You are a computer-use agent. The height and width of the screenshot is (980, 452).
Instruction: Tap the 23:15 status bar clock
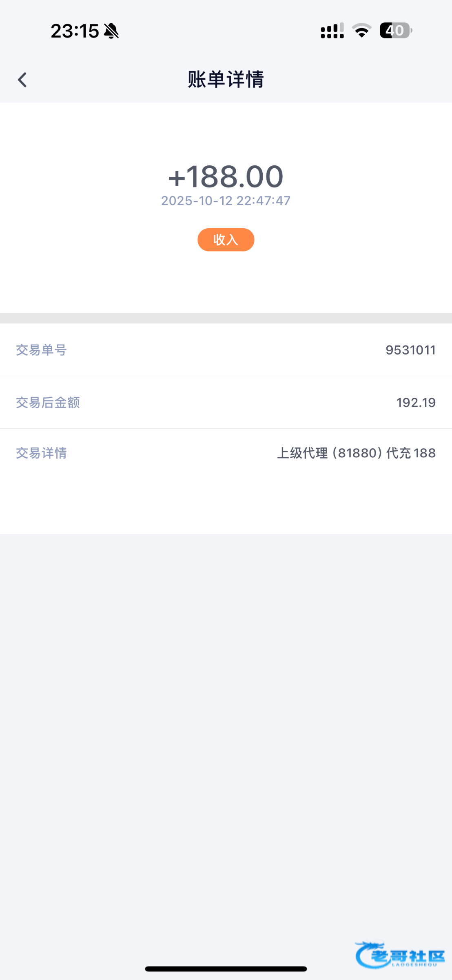click(75, 31)
